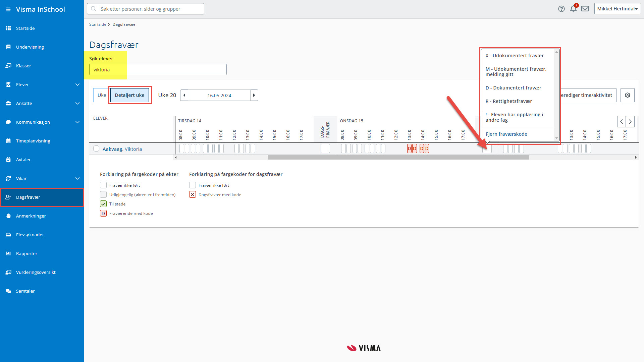644x362 pixels.
Task: Open Samtaler in the sidebar
Action: pyautogui.click(x=42, y=291)
